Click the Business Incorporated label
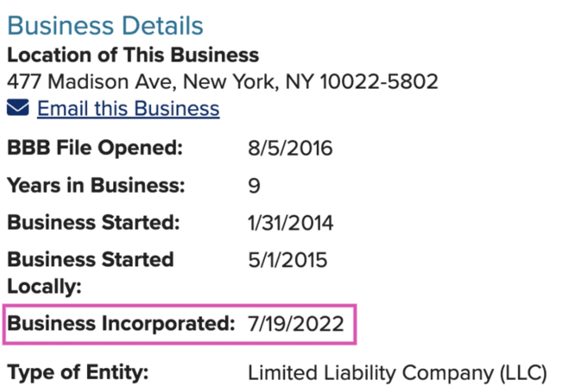Image resolution: width=575 pixels, height=392 pixels. (121, 324)
